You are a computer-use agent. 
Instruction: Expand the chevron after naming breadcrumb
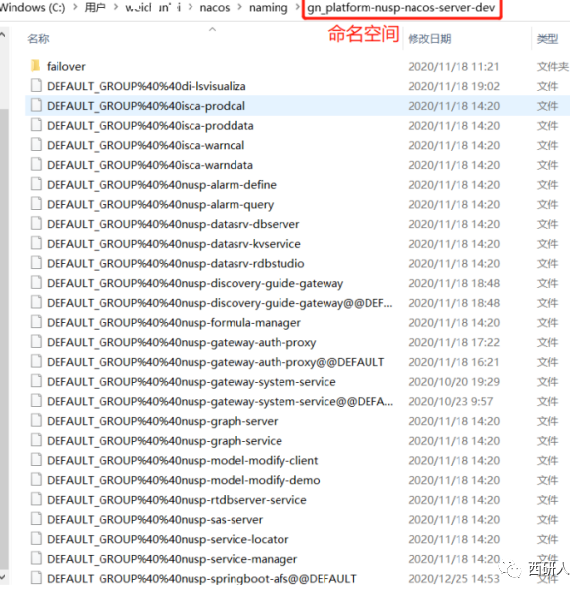297,8
